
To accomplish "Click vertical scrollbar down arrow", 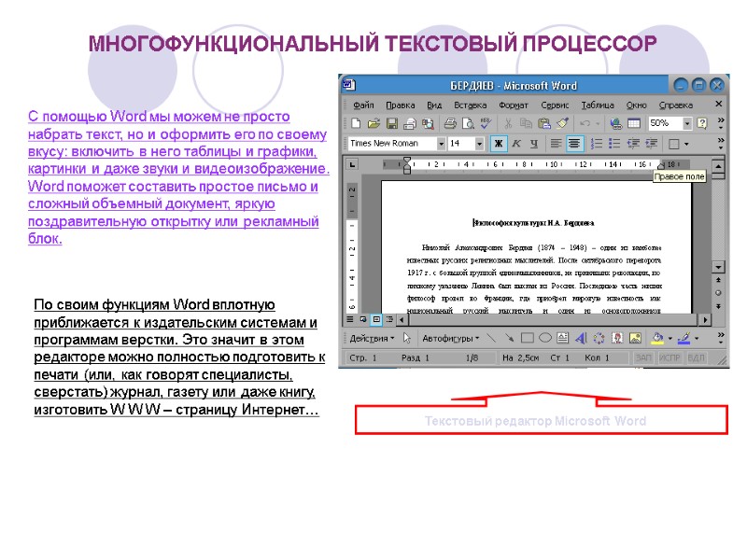I will [x=718, y=267].
